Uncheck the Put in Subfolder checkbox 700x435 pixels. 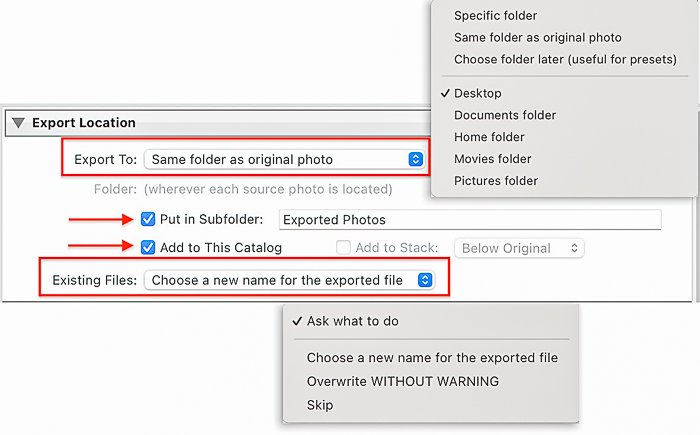coord(148,219)
